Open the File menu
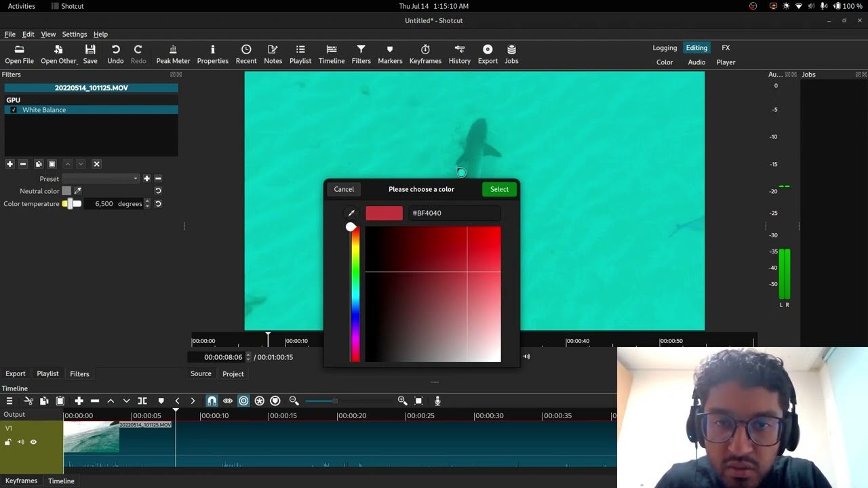The image size is (868, 488). tap(10, 34)
